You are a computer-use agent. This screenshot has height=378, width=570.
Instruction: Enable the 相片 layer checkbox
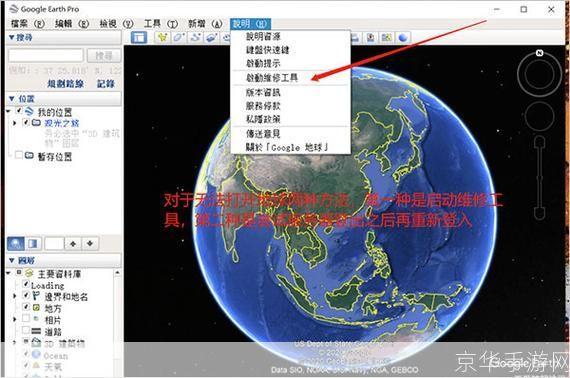click(x=26, y=318)
